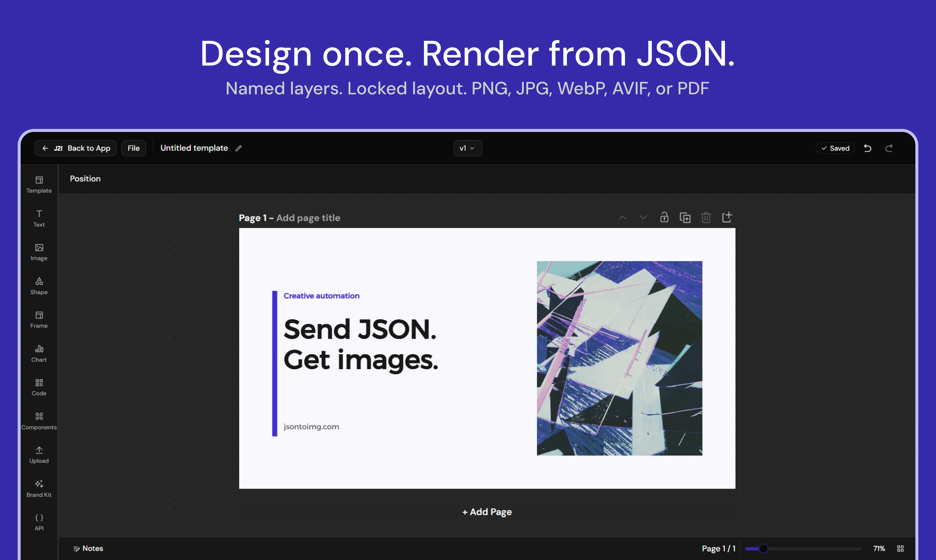Move page up with chevron
Image resolution: width=936 pixels, height=560 pixels.
click(x=622, y=218)
